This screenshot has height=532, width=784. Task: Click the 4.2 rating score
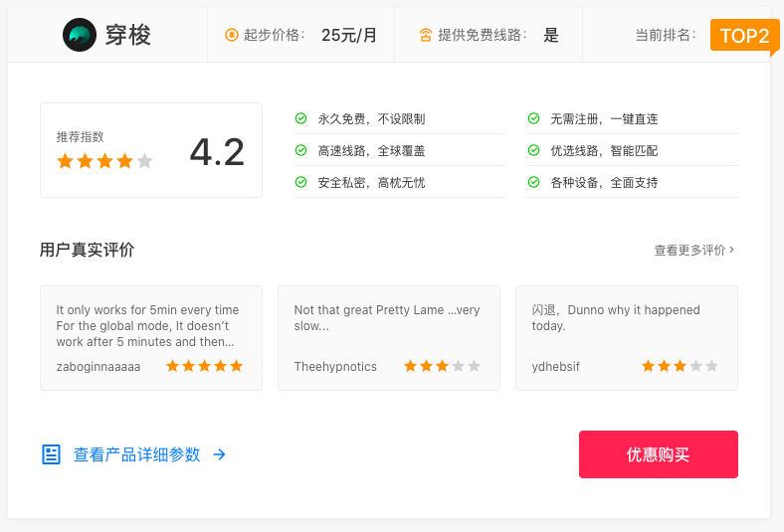point(217,152)
